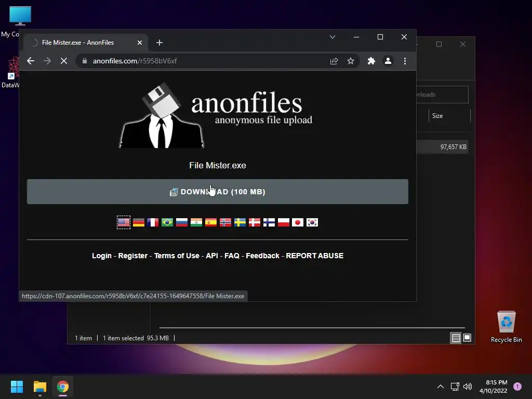532x399 pixels.
Task: Select the File Mister.exe - AnonFiles tab
Action: (x=86, y=43)
